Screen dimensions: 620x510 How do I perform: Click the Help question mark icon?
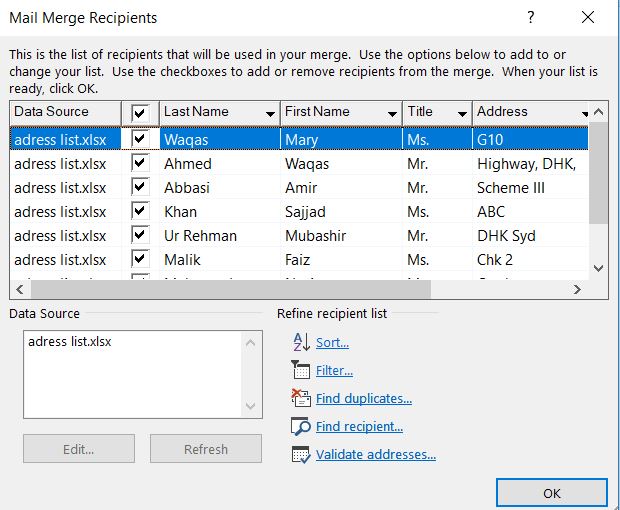pyautogui.click(x=531, y=18)
